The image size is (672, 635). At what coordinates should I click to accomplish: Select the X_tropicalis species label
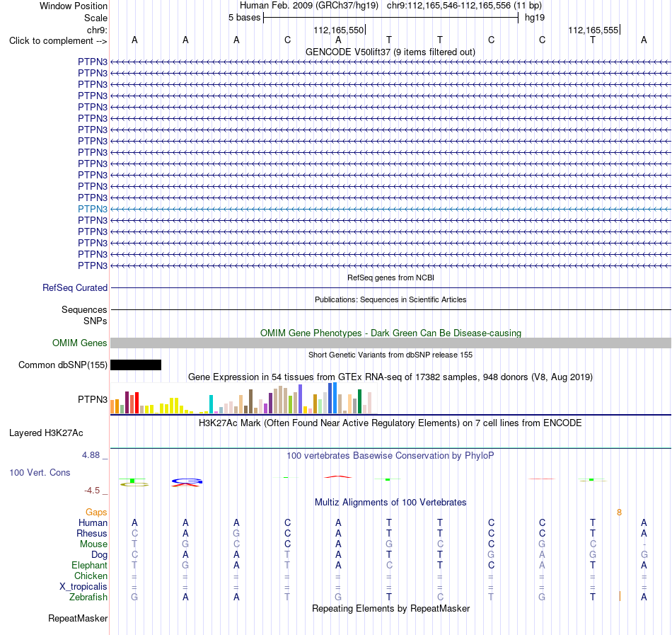pos(83,587)
